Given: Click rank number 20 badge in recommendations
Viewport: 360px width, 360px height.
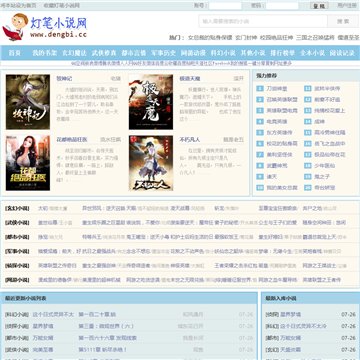Looking at the screenshot, I should point(308,188).
